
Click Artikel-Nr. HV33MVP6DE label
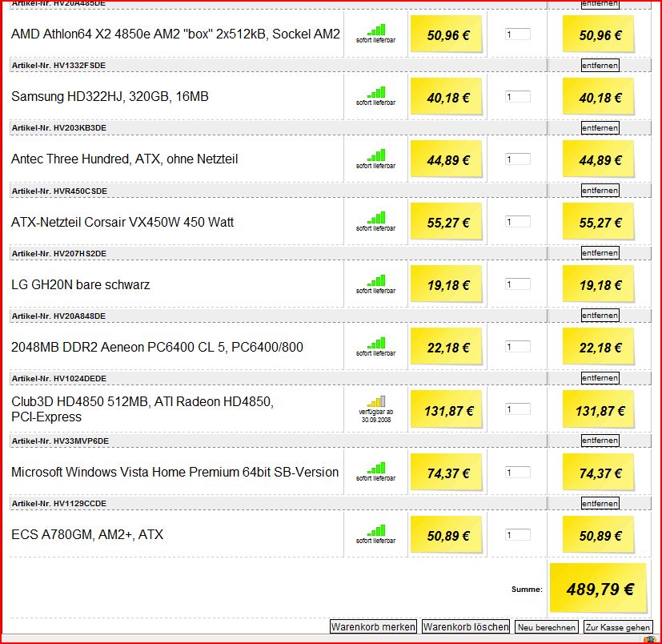click(60, 441)
